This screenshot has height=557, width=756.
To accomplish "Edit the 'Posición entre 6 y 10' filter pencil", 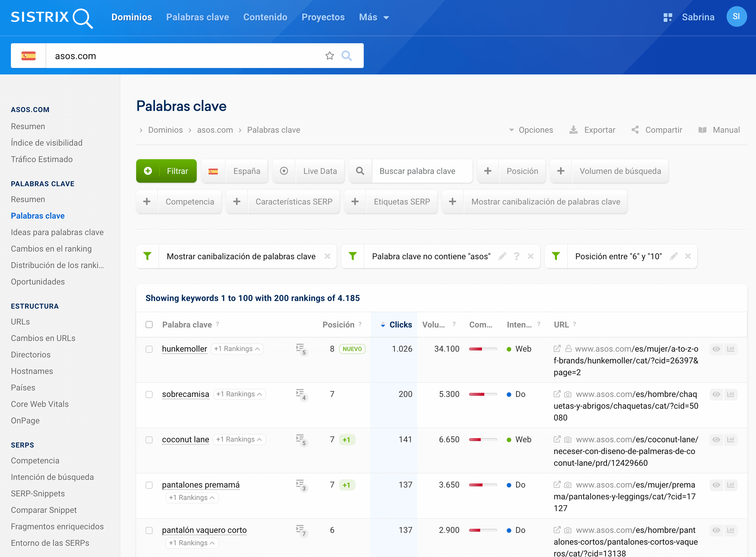I will click(x=673, y=256).
